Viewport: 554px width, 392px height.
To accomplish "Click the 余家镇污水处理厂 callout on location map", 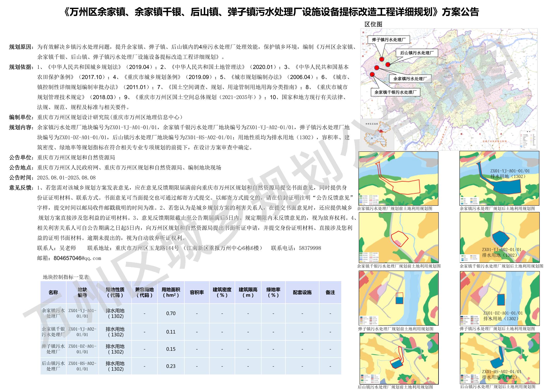I will coord(410,79).
